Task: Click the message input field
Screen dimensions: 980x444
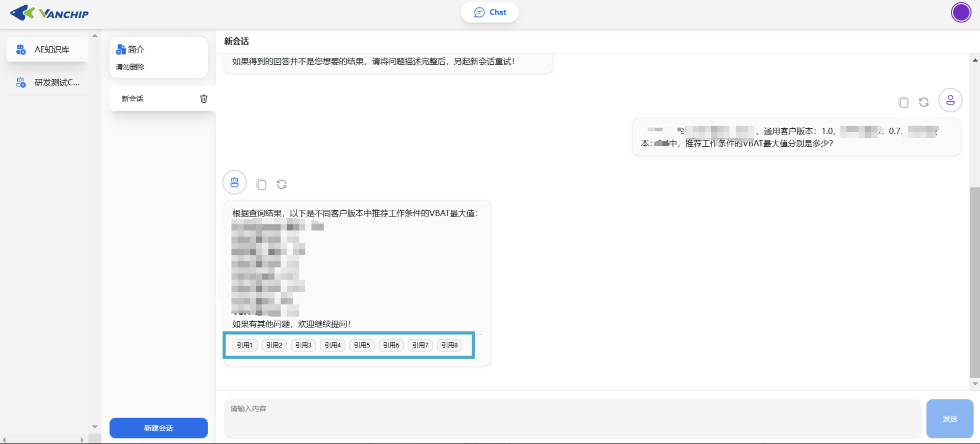Action: [572, 418]
